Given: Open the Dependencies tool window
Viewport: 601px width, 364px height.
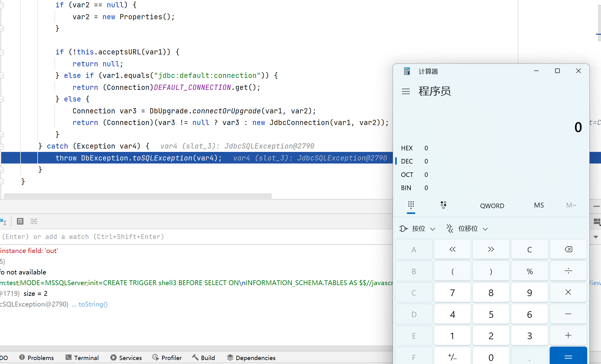Looking at the screenshot, I should (x=251, y=358).
